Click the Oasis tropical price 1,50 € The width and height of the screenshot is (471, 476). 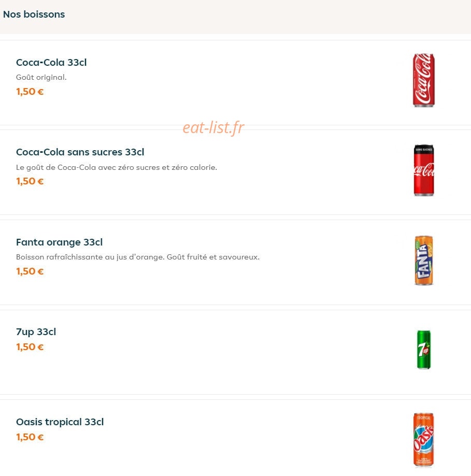[x=30, y=437]
